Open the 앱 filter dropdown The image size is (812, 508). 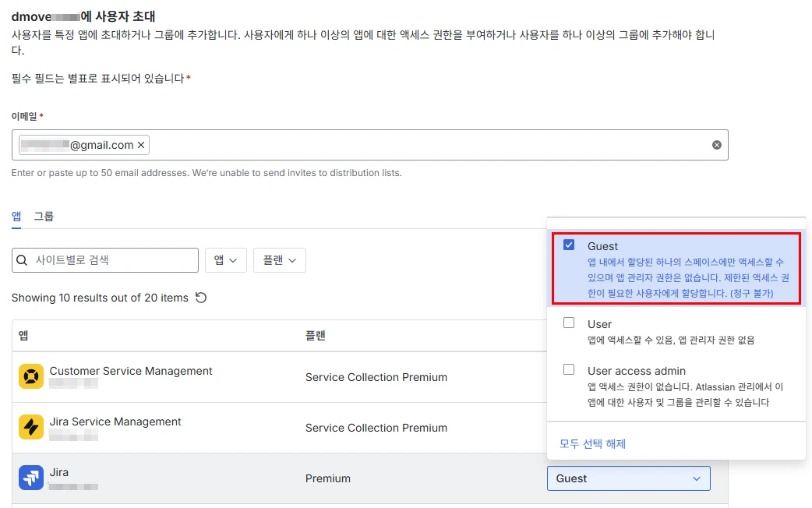pyautogui.click(x=226, y=260)
